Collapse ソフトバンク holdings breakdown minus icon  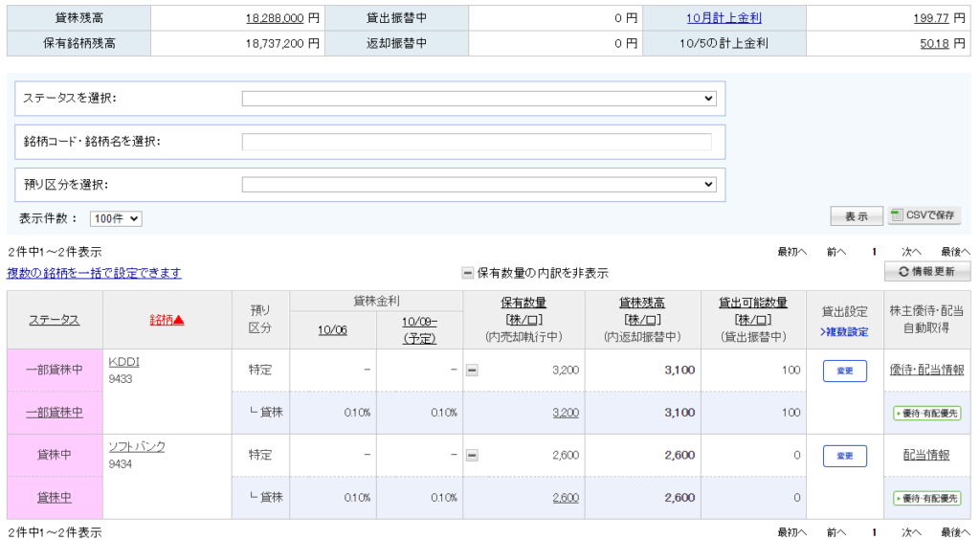pyautogui.click(x=472, y=456)
